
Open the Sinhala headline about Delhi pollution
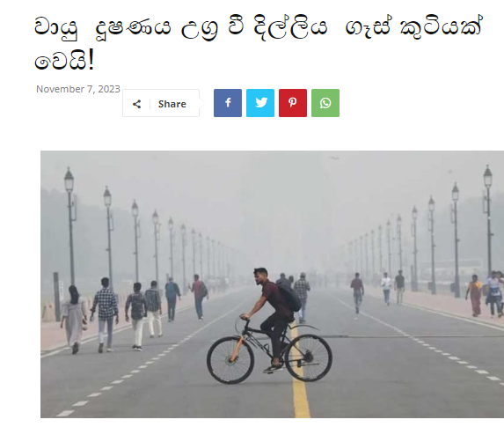pos(258,42)
